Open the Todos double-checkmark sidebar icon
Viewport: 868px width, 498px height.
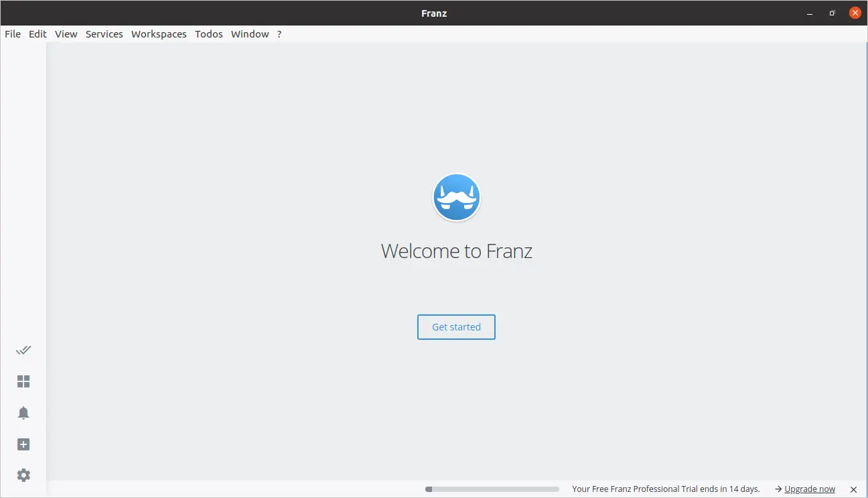[23, 350]
